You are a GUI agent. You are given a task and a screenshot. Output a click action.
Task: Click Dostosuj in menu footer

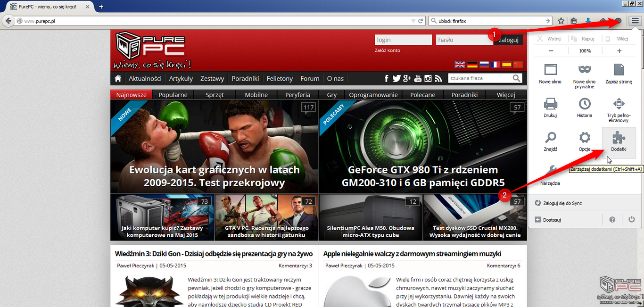click(552, 220)
